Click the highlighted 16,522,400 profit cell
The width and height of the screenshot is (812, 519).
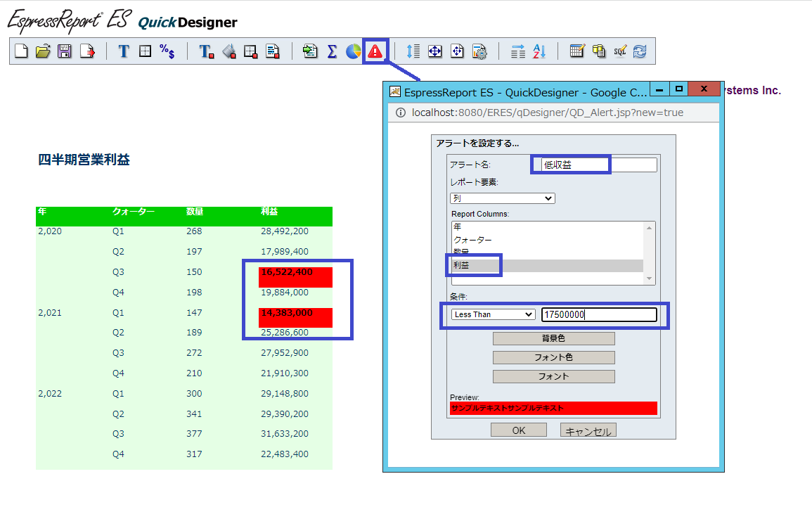pos(295,276)
